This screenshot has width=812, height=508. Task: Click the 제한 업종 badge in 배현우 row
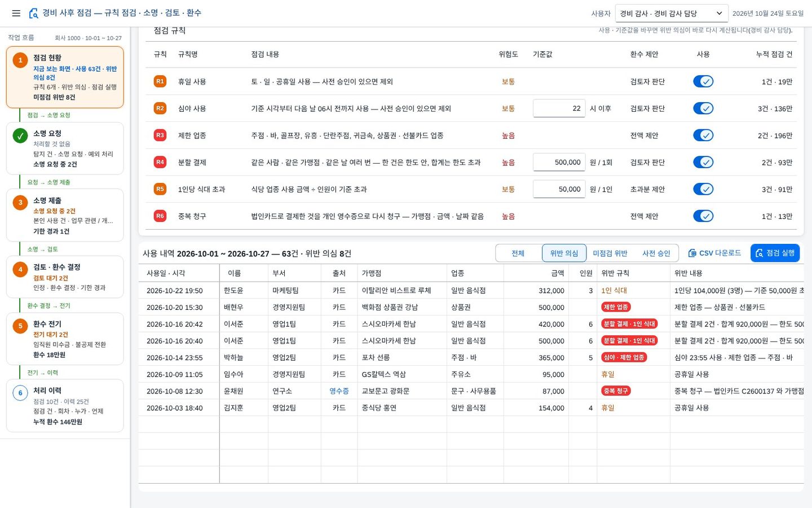(616, 307)
